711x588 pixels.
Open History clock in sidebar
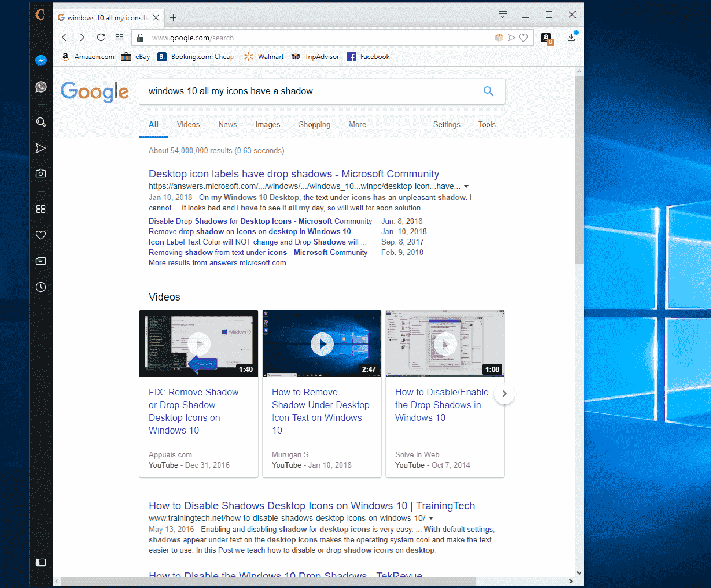pos(40,287)
